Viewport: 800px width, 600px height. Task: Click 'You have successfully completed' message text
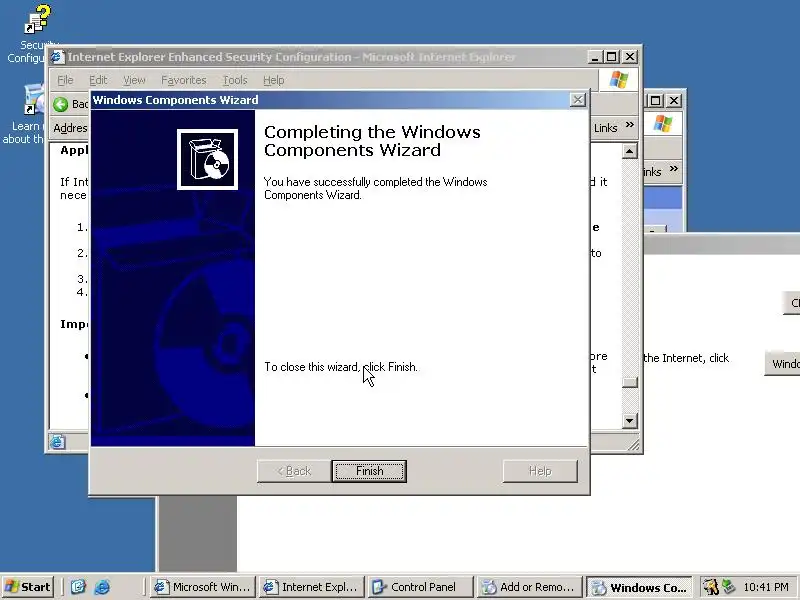click(x=376, y=188)
